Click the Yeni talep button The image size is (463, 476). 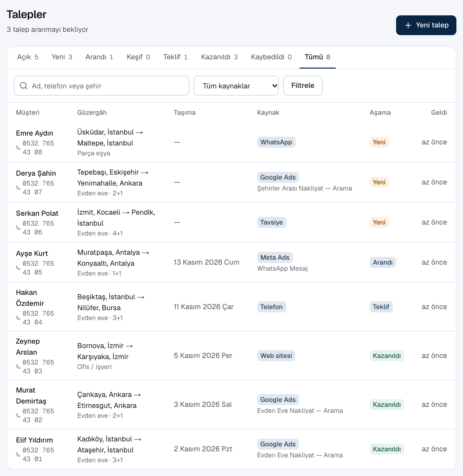426,25
